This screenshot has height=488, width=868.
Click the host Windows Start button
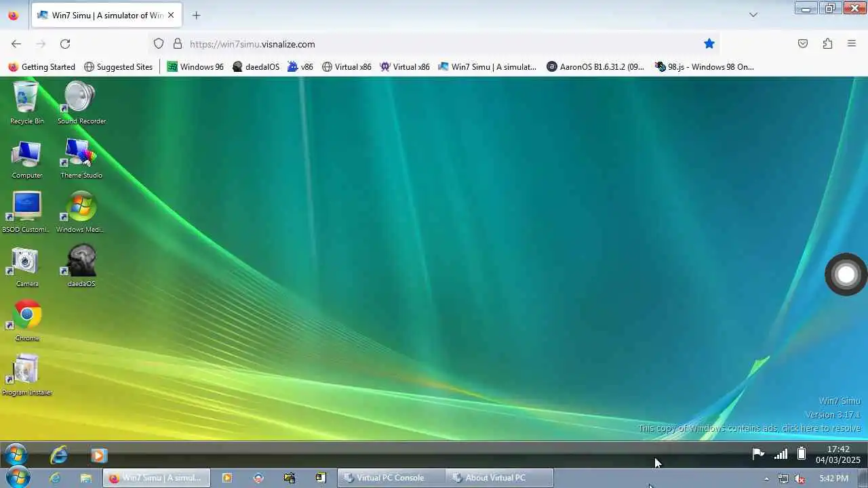18,478
